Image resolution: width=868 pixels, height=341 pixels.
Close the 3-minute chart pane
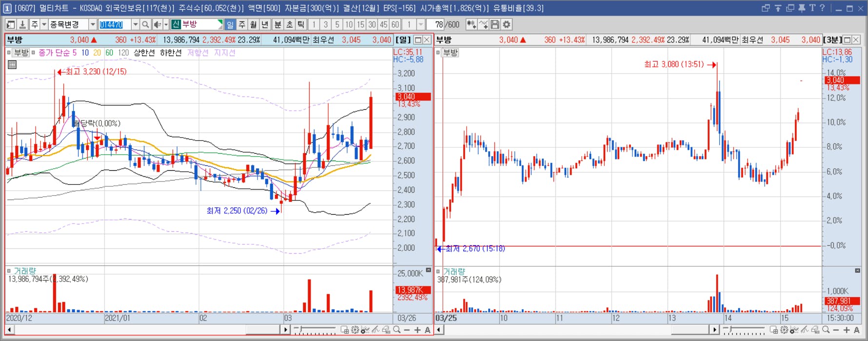pos(856,40)
